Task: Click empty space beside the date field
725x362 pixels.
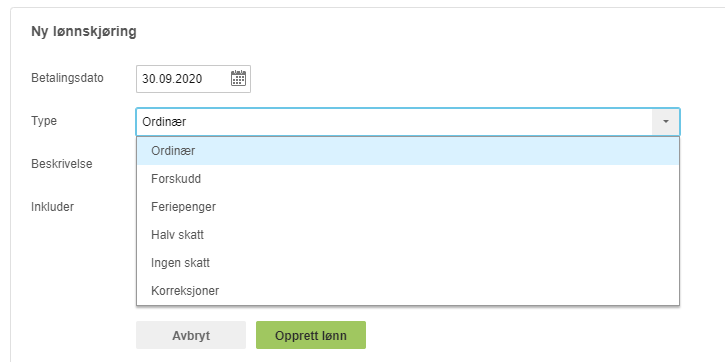Action: click(462, 79)
